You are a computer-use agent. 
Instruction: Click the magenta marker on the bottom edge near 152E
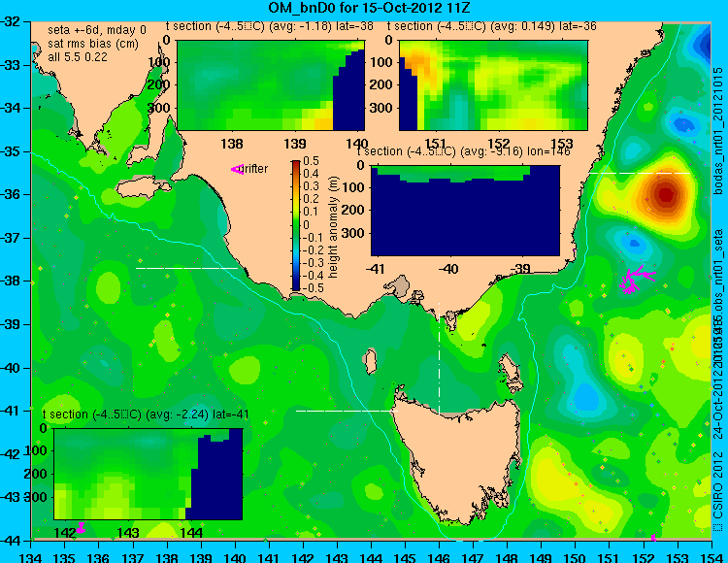pos(653,538)
